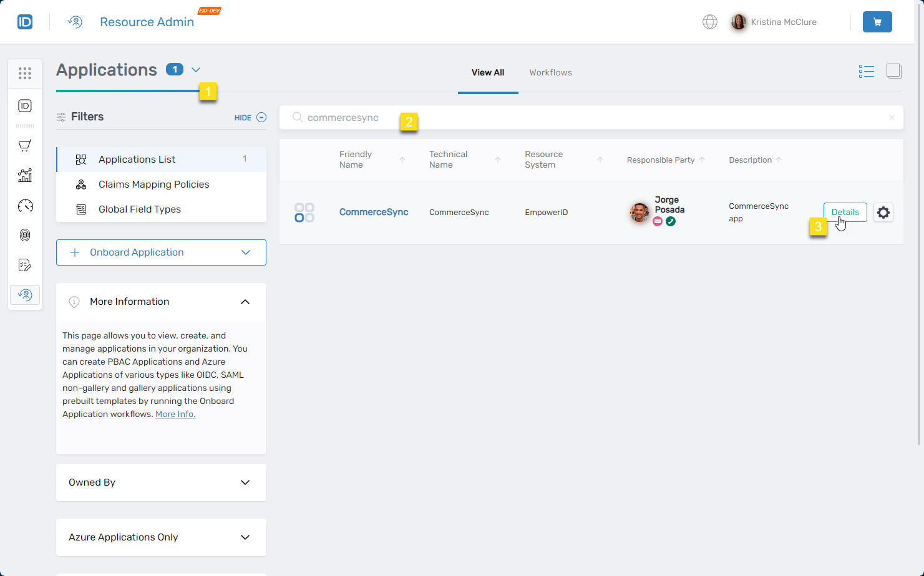Viewport: 924px width, 576px height.
Task: Open the Onboard Application dropdown arrow
Action: (x=245, y=252)
